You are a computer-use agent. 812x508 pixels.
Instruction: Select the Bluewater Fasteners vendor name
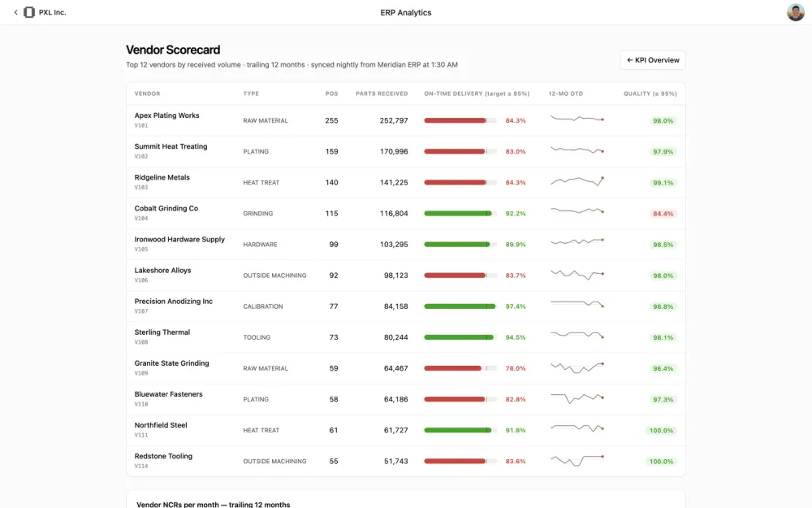click(168, 394)
